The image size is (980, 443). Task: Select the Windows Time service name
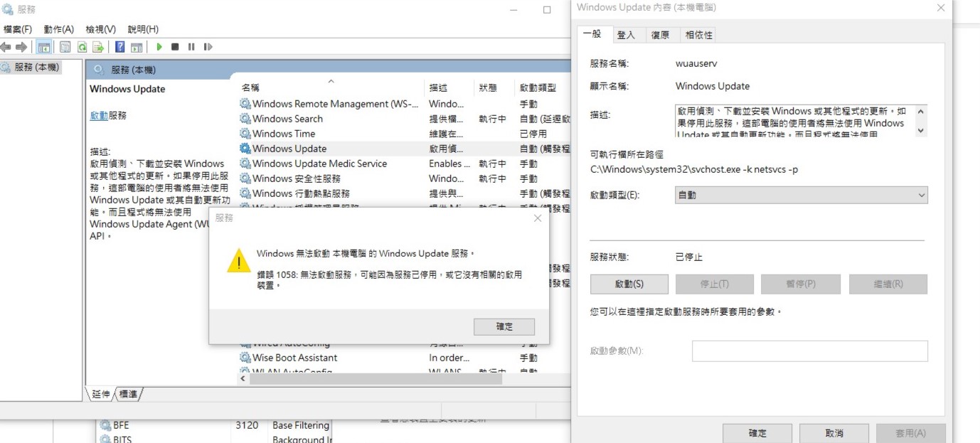pos(284,134)
